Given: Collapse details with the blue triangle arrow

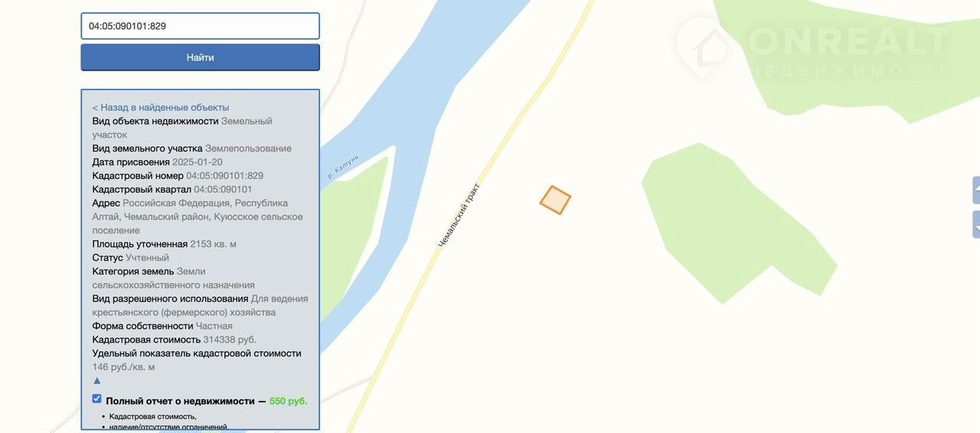Looking at the screenshot, I should tap(96, 380).
